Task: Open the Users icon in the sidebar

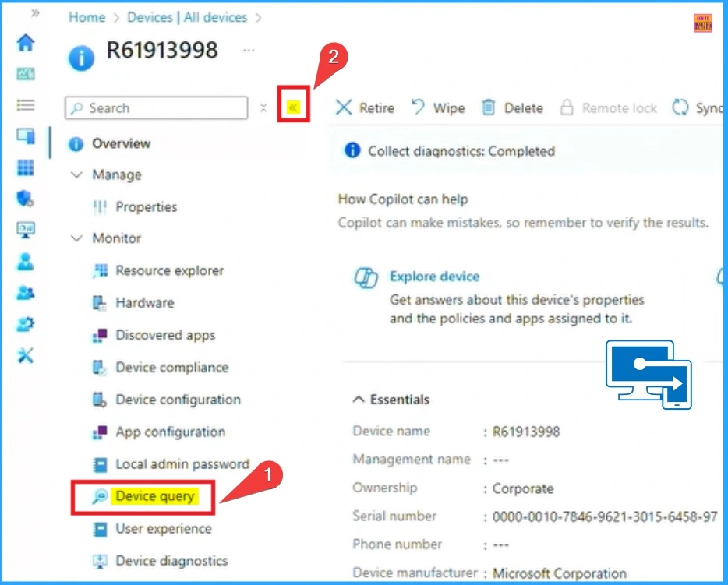Action: pyautogui.click(x=26, y=262)
